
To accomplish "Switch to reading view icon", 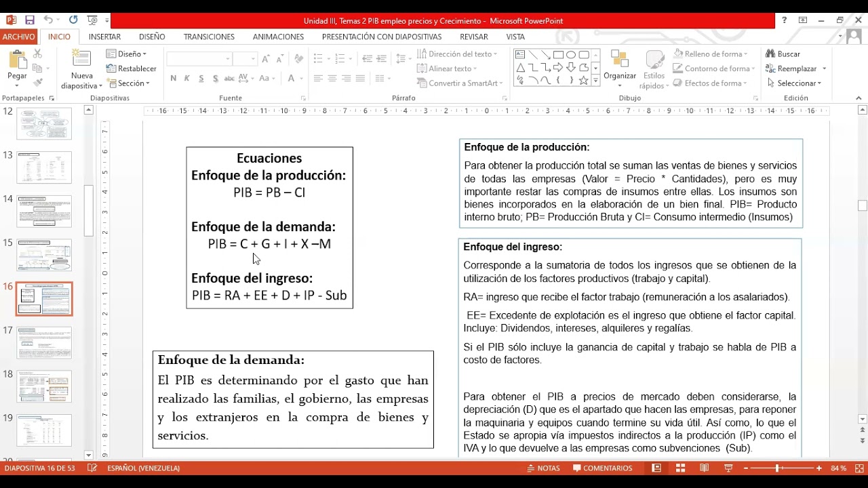I will [x=705, y=468].
